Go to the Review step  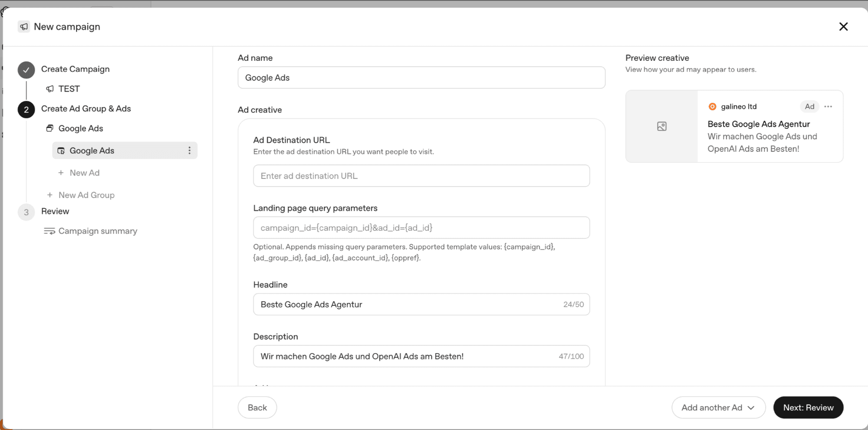click(55, 211)
